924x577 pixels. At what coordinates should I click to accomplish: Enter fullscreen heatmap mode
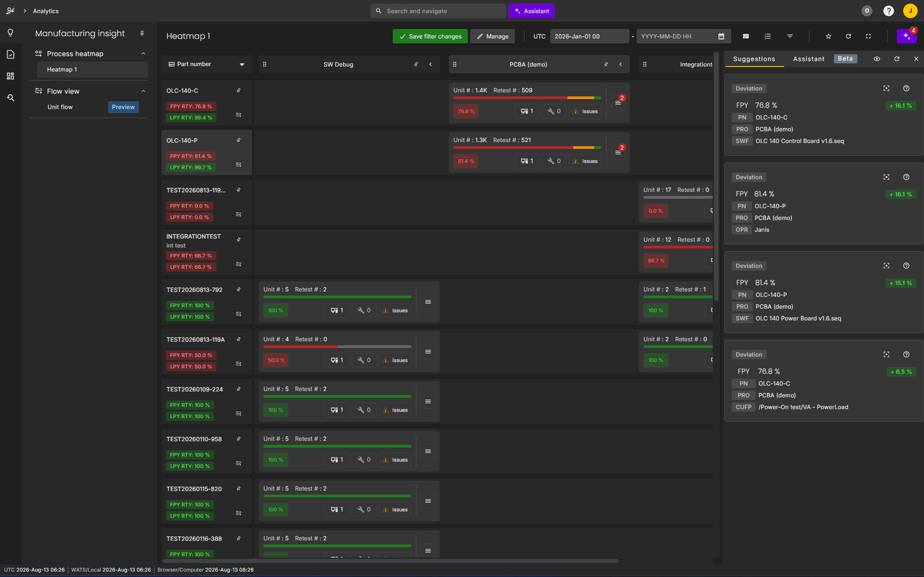click(868, 36)
